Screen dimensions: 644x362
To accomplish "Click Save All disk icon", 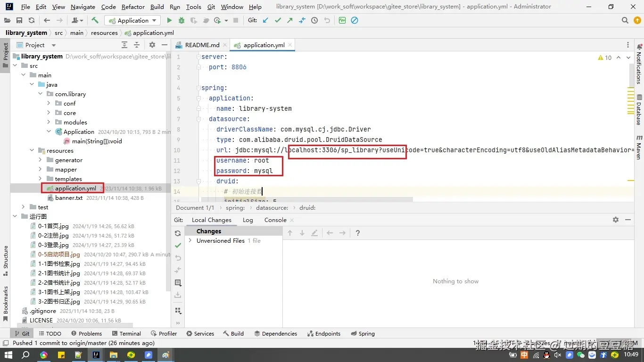I will tap(19, 20).
